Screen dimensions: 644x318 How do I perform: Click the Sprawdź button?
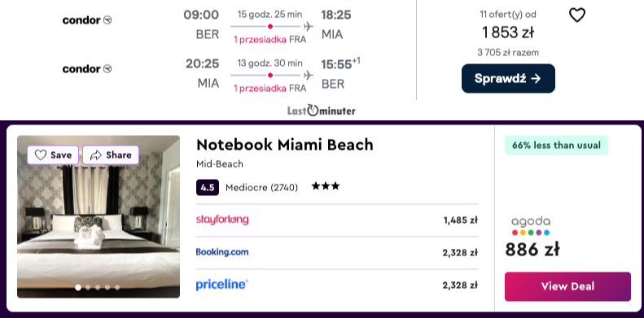pos(508,78)
